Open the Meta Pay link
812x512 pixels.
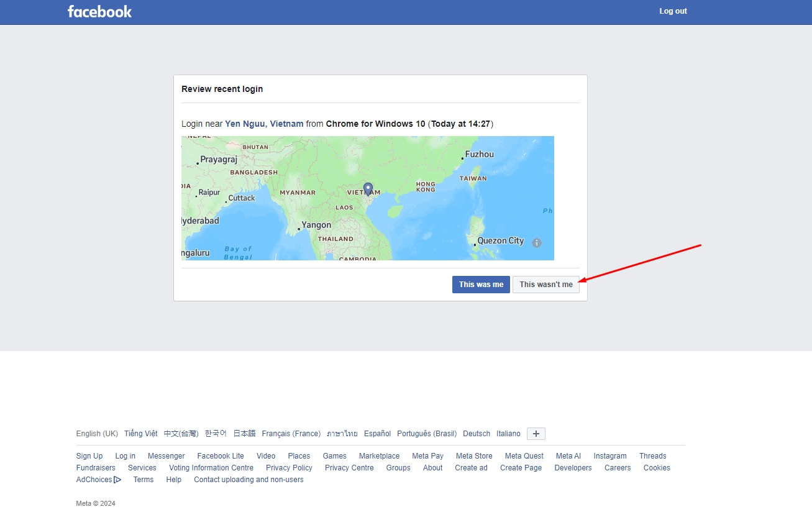(427, 456)
